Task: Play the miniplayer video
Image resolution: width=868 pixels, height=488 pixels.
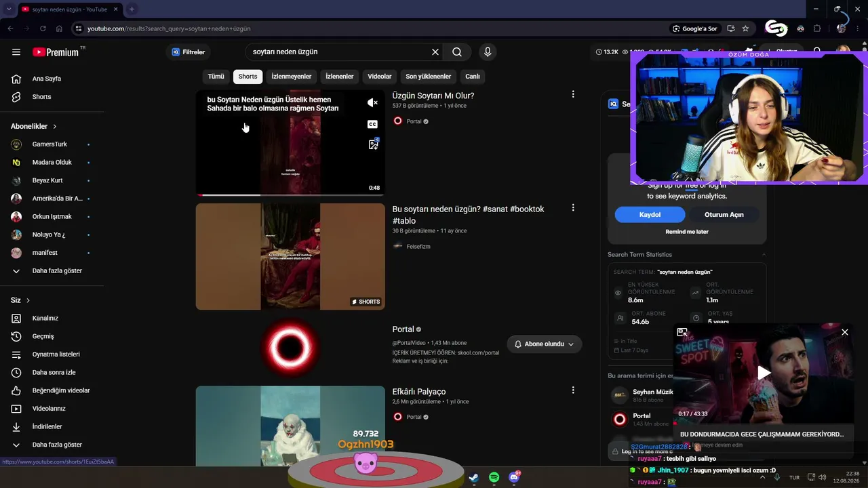Action: tap(764, 372)
